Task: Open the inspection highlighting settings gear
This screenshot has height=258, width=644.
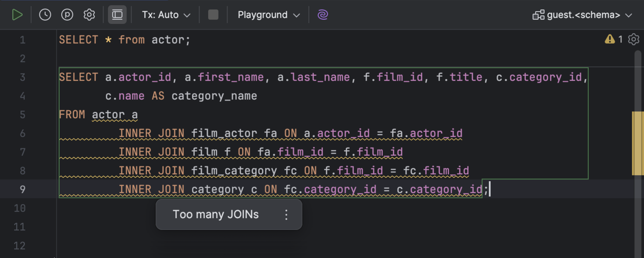Action: [x=634, y=39]
